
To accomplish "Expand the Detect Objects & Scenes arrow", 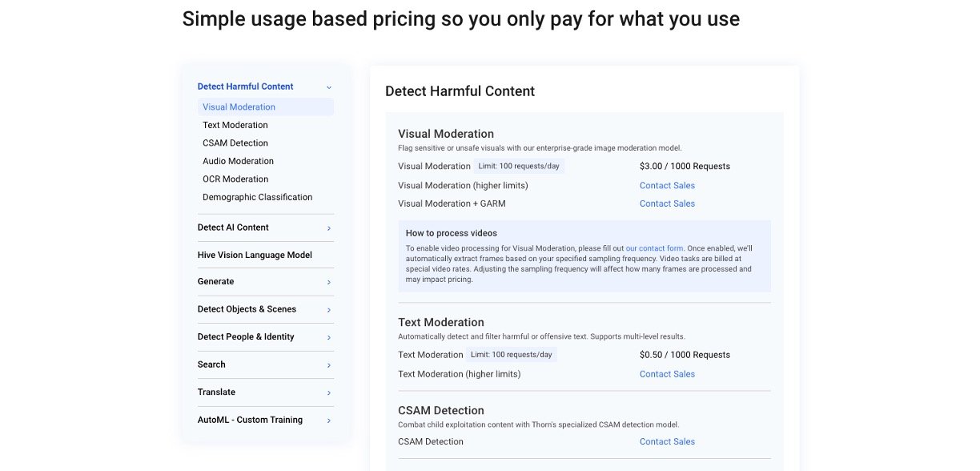I will click(328, 310).
